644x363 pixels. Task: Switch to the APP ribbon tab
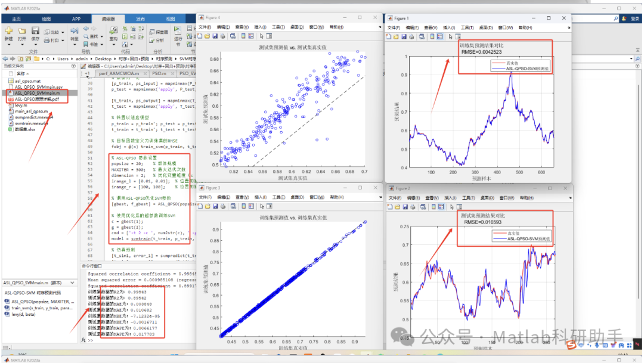coord(76,19)
